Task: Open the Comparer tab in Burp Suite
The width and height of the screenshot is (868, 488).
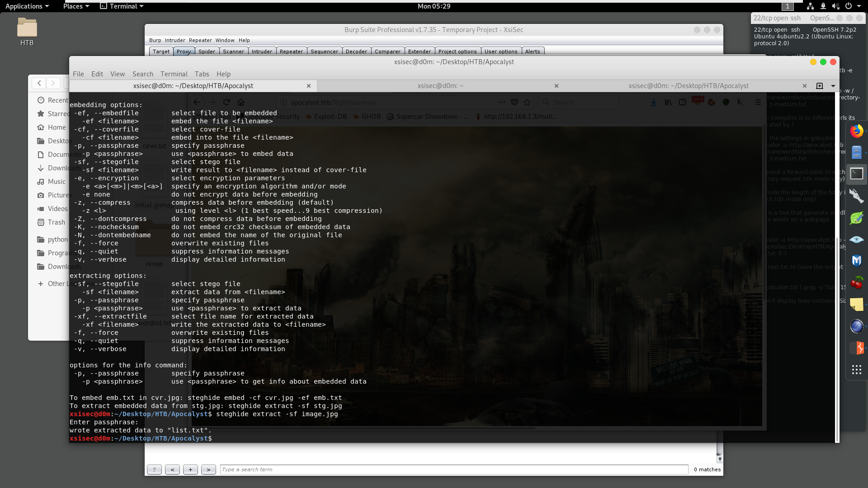Action: click(387, 52)
